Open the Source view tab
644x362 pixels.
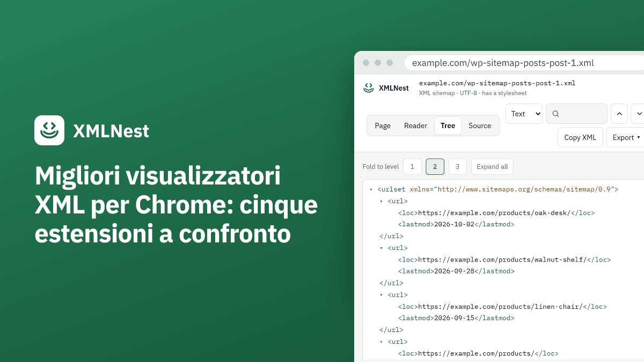point(480,125)
